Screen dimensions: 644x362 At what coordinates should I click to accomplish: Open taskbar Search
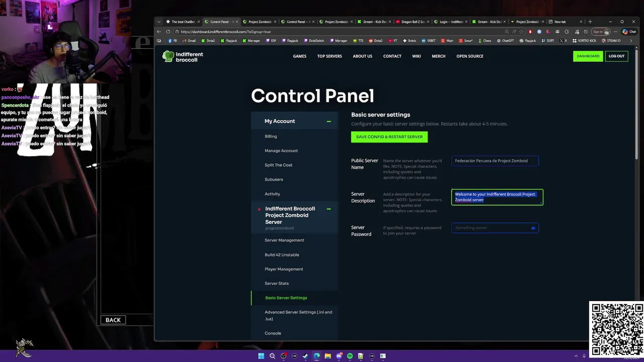click(x=272, y=356)
